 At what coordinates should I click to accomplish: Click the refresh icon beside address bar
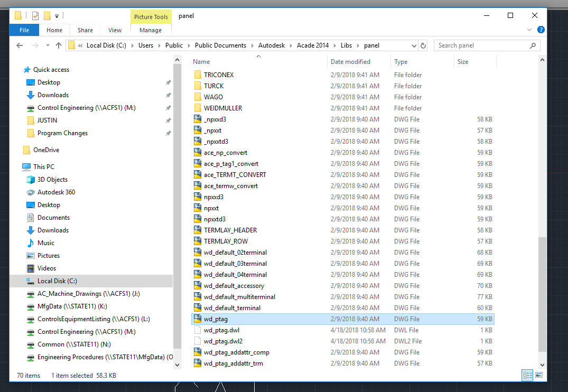[423, 45]
